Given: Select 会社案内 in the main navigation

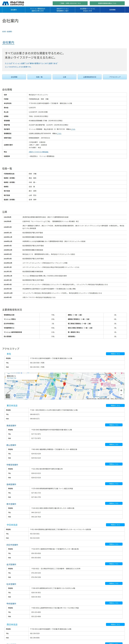Looking at the screenshot, I should pos(14,10).
